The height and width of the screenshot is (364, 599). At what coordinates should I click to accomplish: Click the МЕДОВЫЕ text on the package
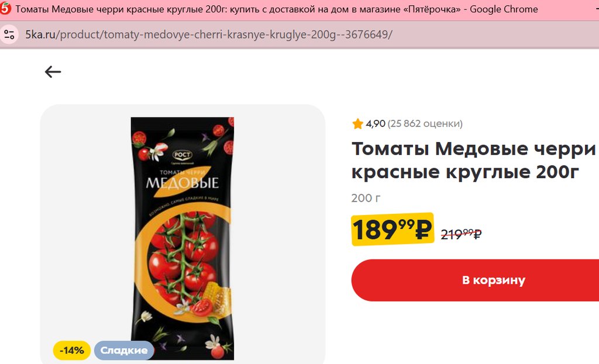pos(183,183)
